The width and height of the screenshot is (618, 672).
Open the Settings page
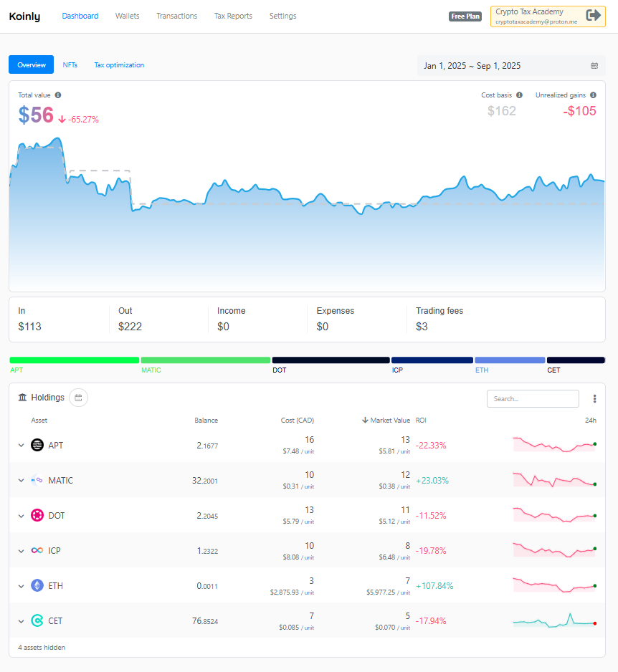[282, 16]
